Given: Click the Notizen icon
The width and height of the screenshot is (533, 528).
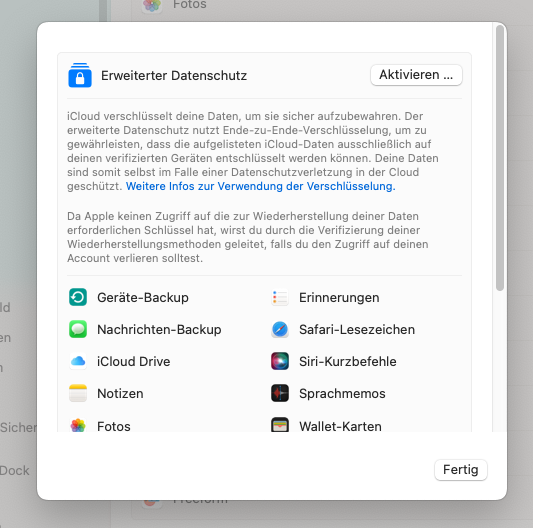Looking at the screenshot, I should pos(78,393).
